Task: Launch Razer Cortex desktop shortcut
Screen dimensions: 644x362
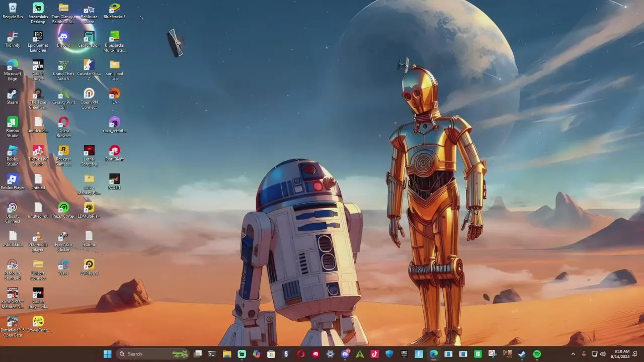Action: point(63,211)
